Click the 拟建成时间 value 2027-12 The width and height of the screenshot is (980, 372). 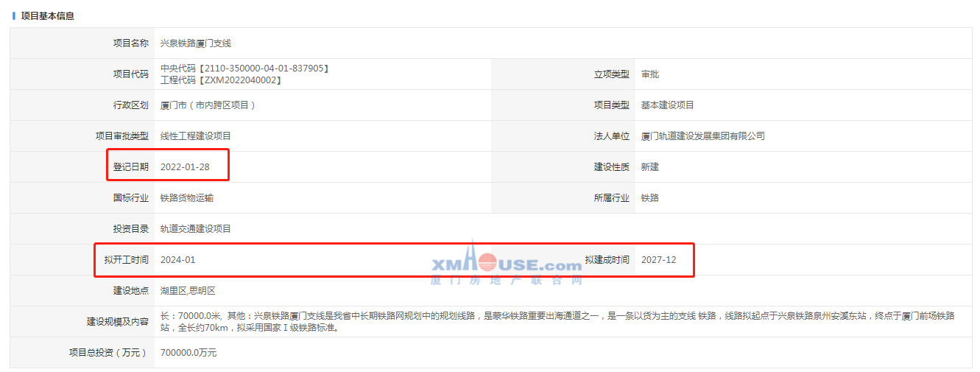pyautogui.click(x=658, y=260)
